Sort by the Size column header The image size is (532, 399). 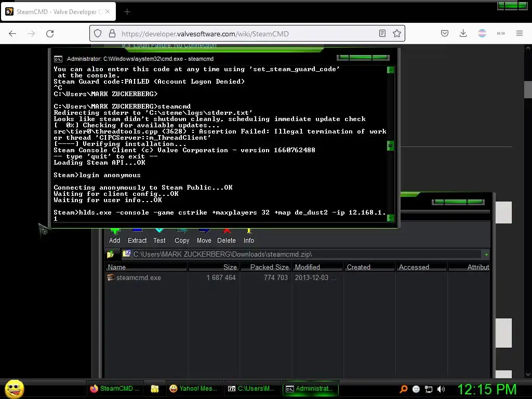click(x=214, y=268)
